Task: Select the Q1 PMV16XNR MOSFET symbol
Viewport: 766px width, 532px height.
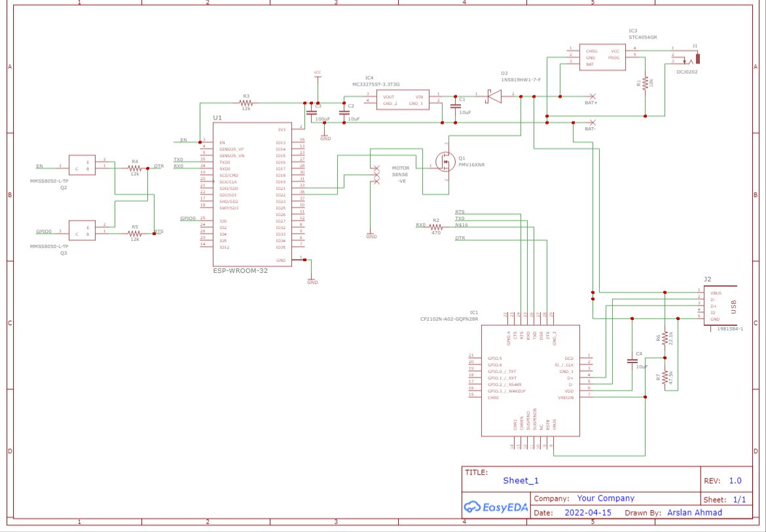Action: pyautogui.click(x=446, y=162)
